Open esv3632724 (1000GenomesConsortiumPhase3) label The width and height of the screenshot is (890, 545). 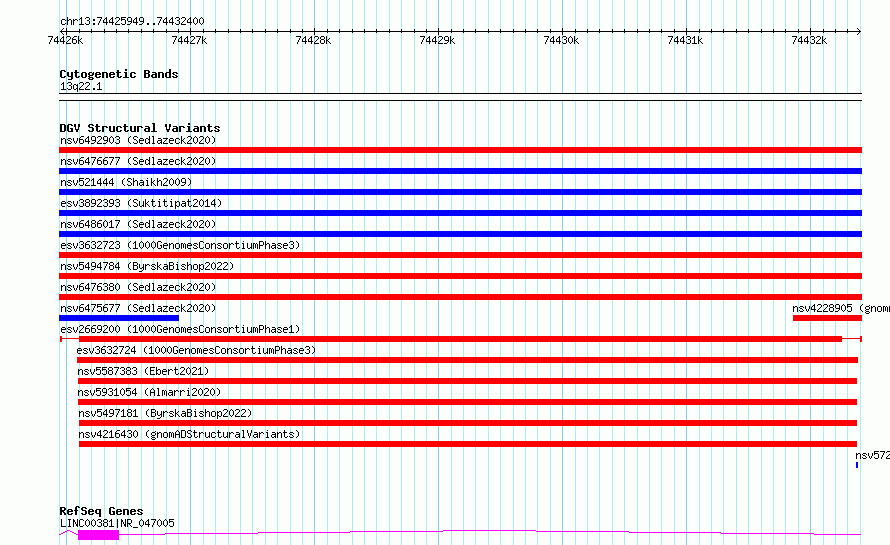point(196,350)
